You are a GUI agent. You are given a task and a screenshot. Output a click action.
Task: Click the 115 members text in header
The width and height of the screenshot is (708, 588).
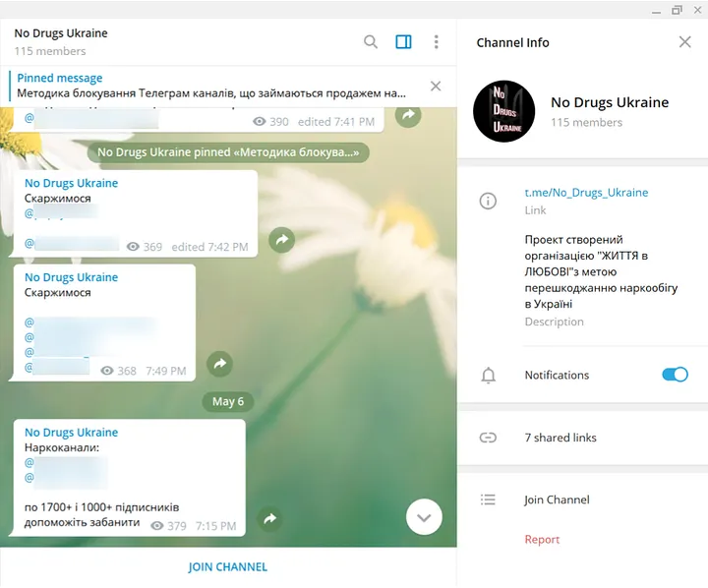point(50,51)
